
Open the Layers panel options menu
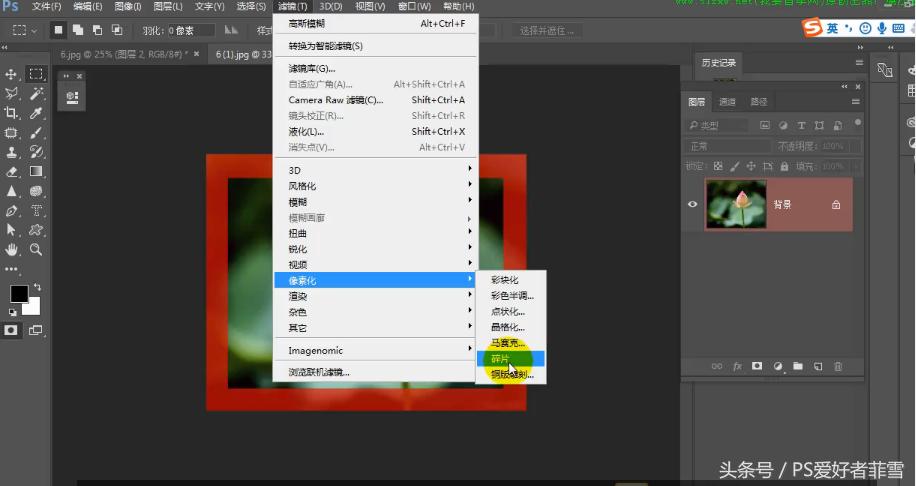856,102
